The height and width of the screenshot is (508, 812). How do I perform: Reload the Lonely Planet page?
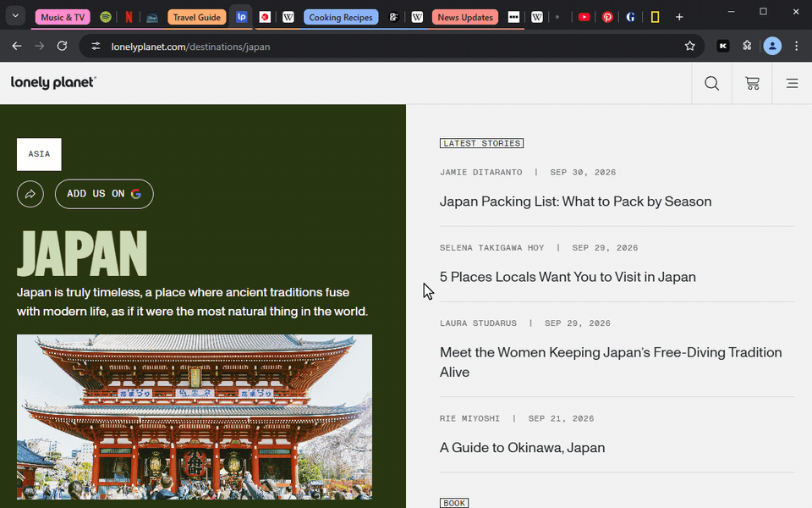(x=62, y=46)
